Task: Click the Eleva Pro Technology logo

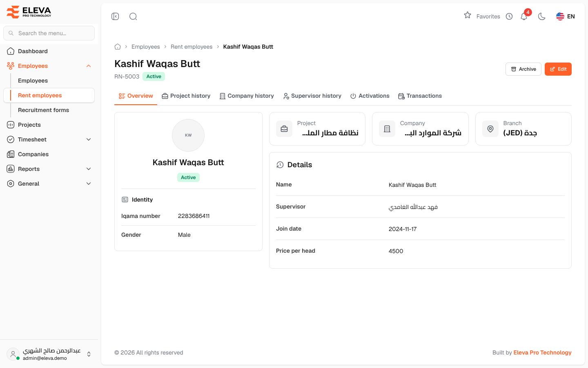Action: tap(29, 12)
